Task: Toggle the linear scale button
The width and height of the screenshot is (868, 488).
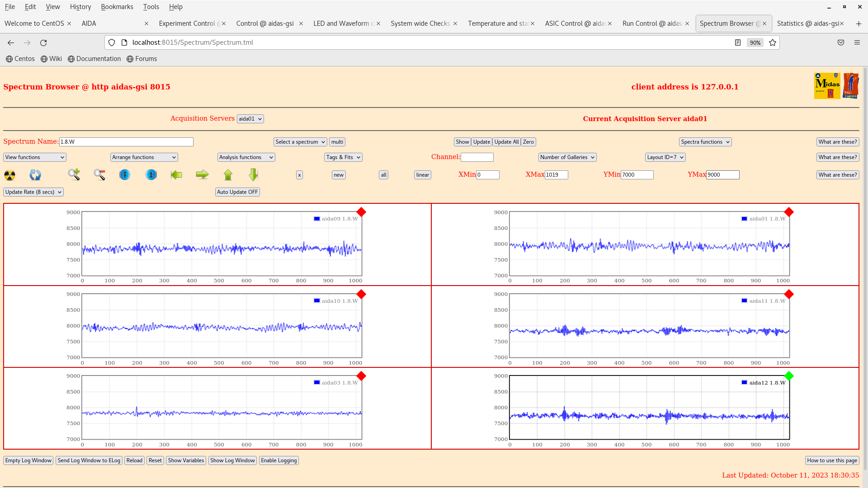Action: pyautogui.click(x=422, y=175)
